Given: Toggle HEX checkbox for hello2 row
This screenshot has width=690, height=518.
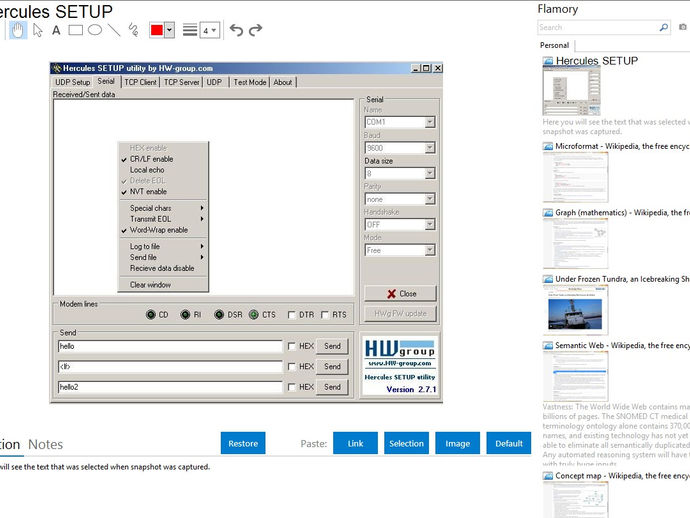Looking at the screenshot, I should pyautogui.click(x=291, y=387).
